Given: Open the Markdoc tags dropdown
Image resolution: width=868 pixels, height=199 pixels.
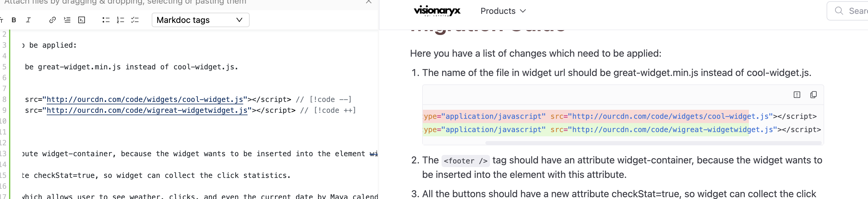Looking at the screenshot, I should (200, 20).
